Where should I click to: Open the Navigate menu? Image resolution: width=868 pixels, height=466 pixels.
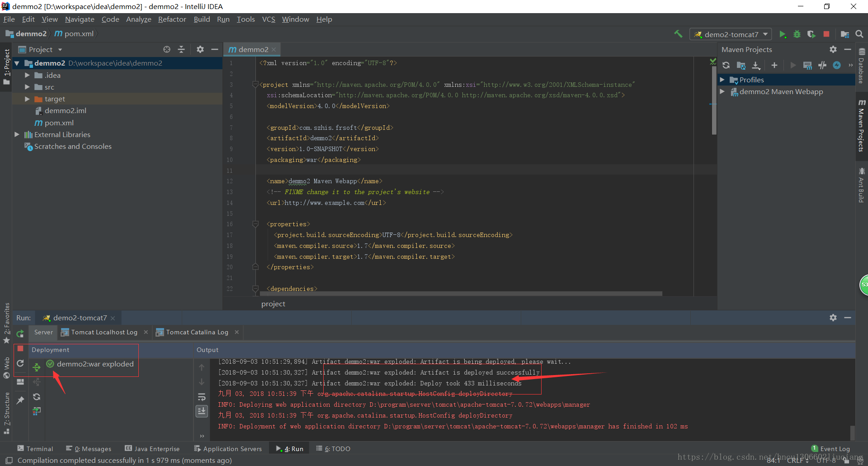point(80,19)
